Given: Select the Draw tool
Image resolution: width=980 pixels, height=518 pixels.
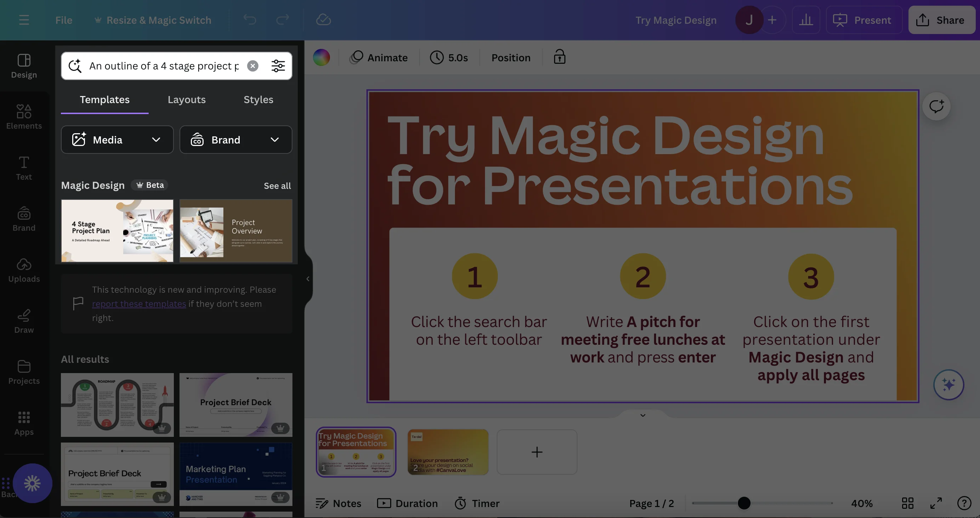Looking at the screenshot, I should pyautogui.click(x=24, y=321).
